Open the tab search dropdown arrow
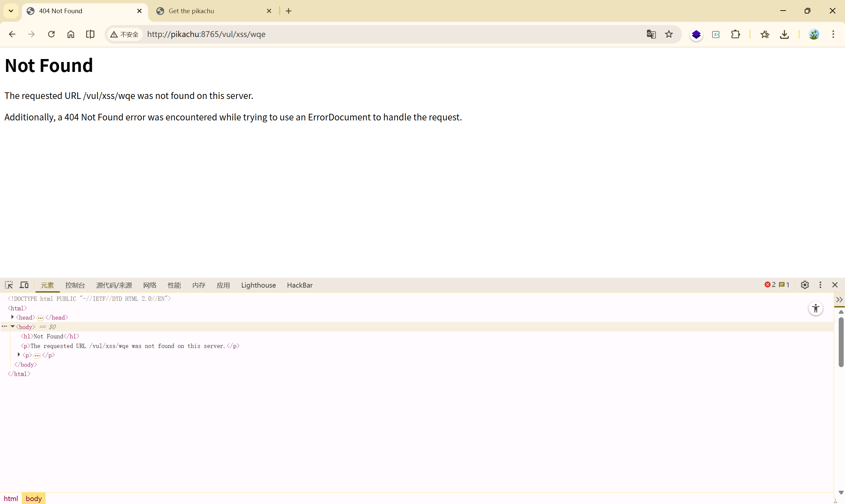The width and height of the screenshot is (845, 504). [x=11, y=11]
